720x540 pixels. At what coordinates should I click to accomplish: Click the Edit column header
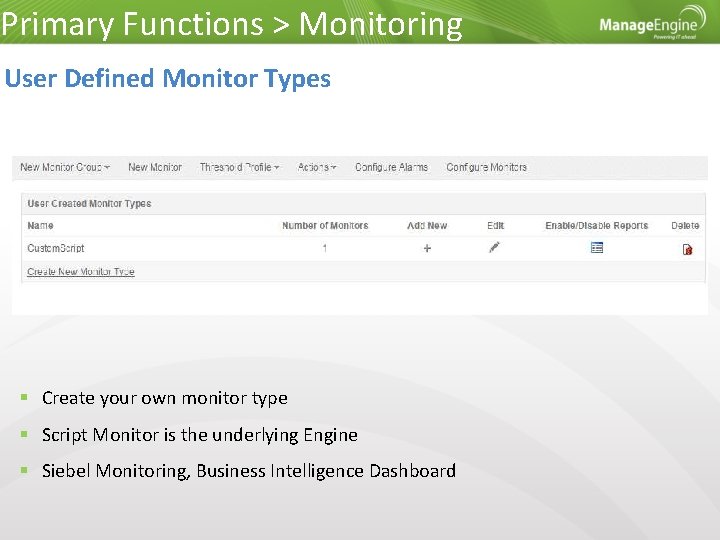pyautogui.click(x=495, y=225)
